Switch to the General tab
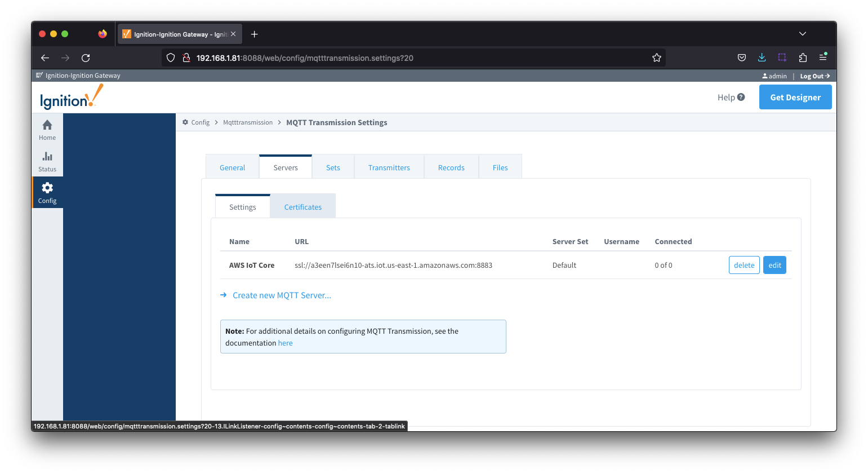Image resolution: width=868 pixels, height=473 pixels. tap(232, 167)
